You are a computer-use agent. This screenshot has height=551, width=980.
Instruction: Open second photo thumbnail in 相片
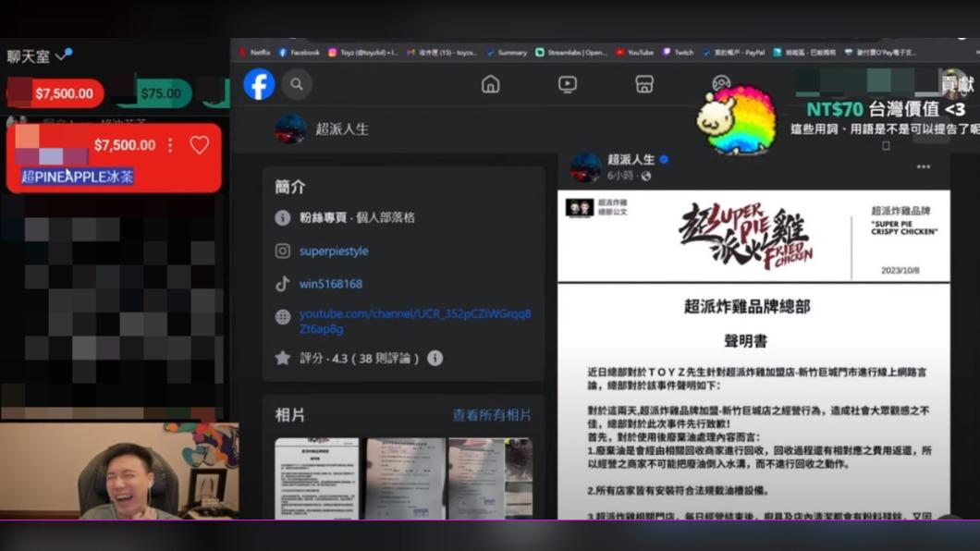[x=406, y=478]
